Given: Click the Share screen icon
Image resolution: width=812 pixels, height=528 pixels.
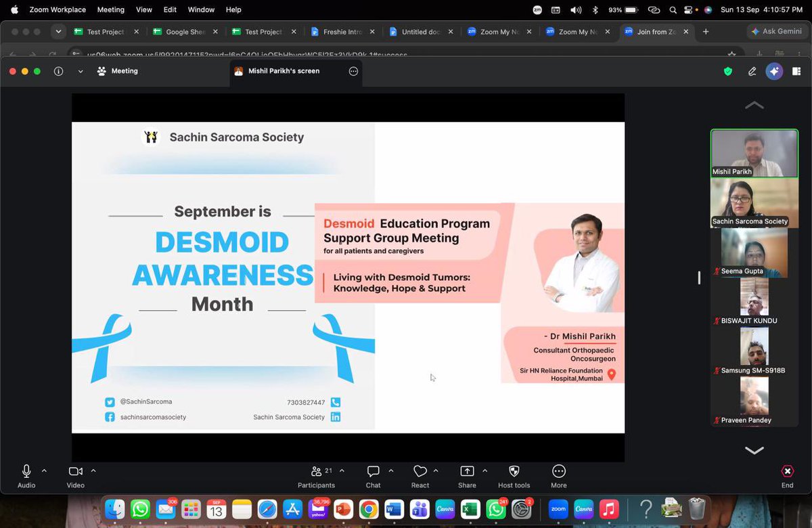Looking at the screenshot, I should click(x=467, y=471).
